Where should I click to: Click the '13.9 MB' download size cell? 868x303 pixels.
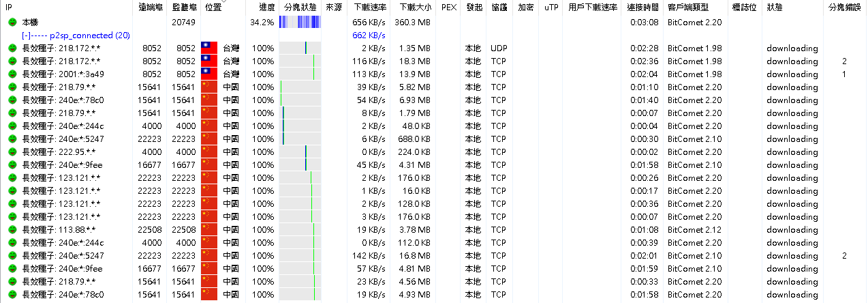point(415,74)
